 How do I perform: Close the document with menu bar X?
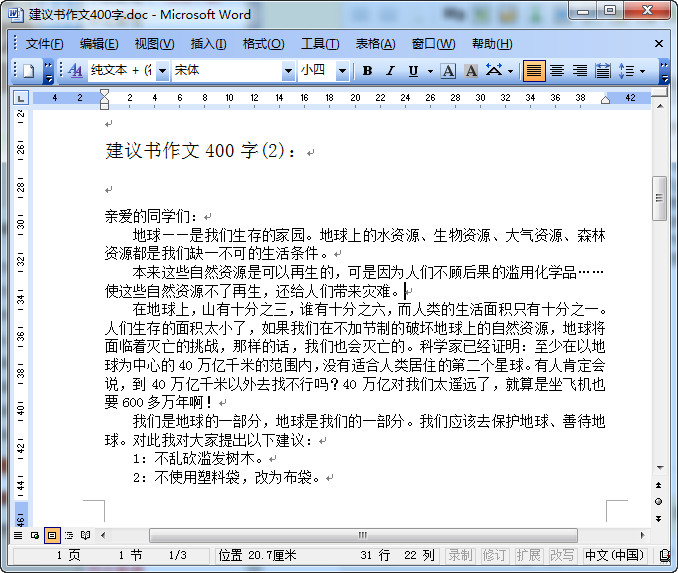659,44
